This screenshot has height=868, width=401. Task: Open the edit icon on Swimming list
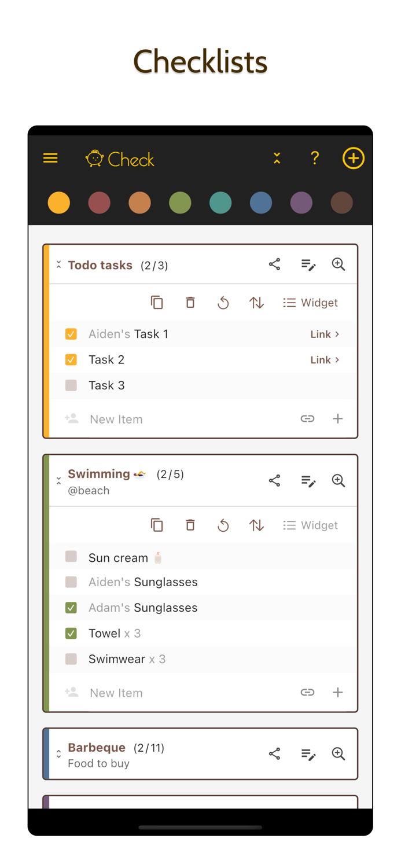[x=308, y=481]
